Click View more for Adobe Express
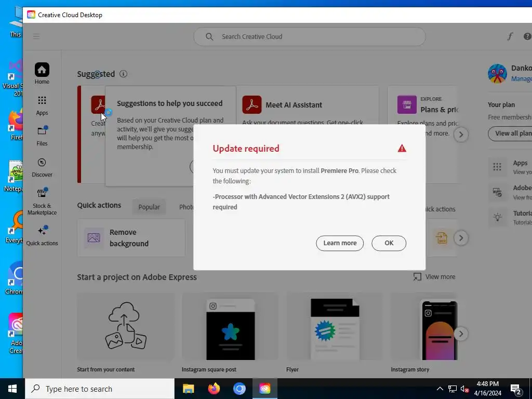Screen dimensions: 532x399 440,277
